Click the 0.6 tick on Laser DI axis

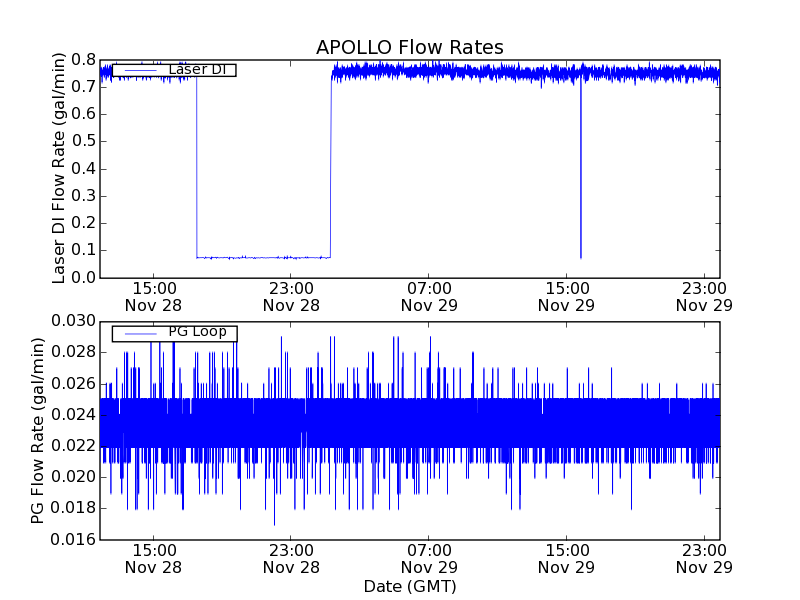[x=84, y=114]
